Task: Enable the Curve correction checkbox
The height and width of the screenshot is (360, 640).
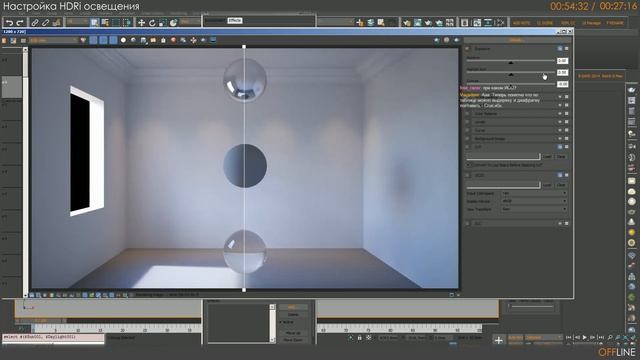Action: click(x=467, y=130)
